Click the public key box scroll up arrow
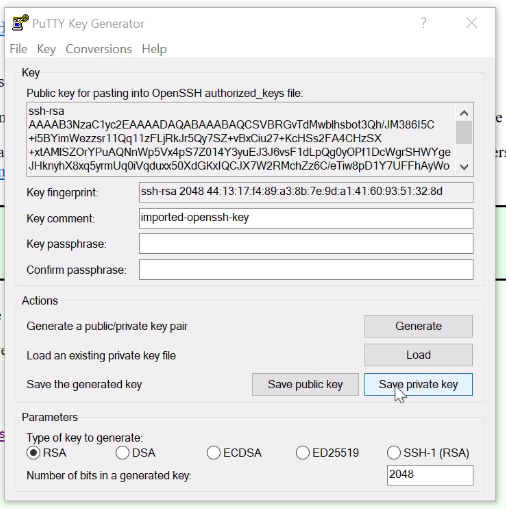This screenshot has height=509, width=506. [464, 113]
